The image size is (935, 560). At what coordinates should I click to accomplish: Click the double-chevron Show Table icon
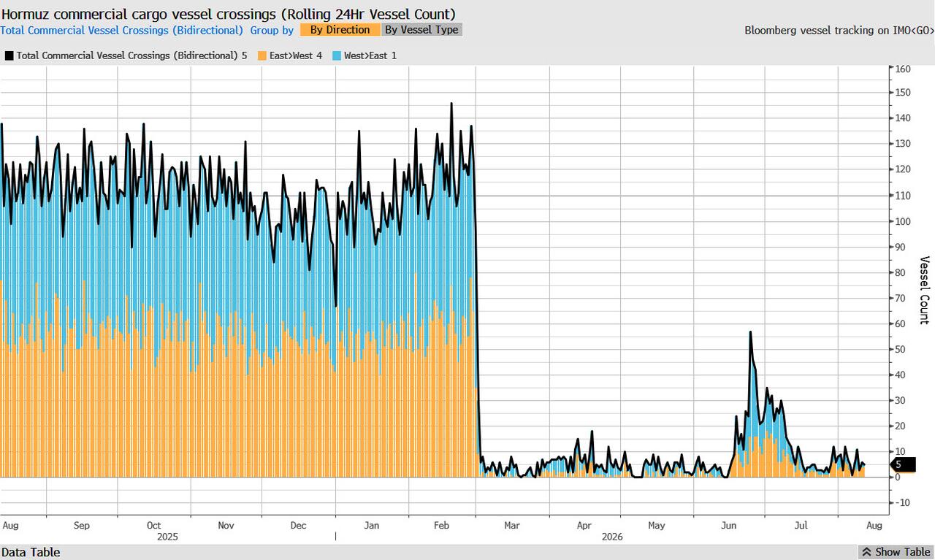(x=866, y=552)
